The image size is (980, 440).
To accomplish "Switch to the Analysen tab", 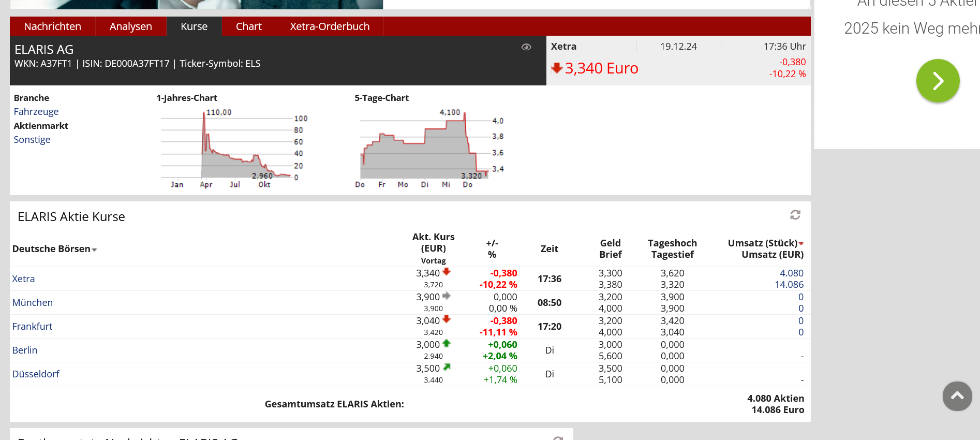I will click(130, 26).
